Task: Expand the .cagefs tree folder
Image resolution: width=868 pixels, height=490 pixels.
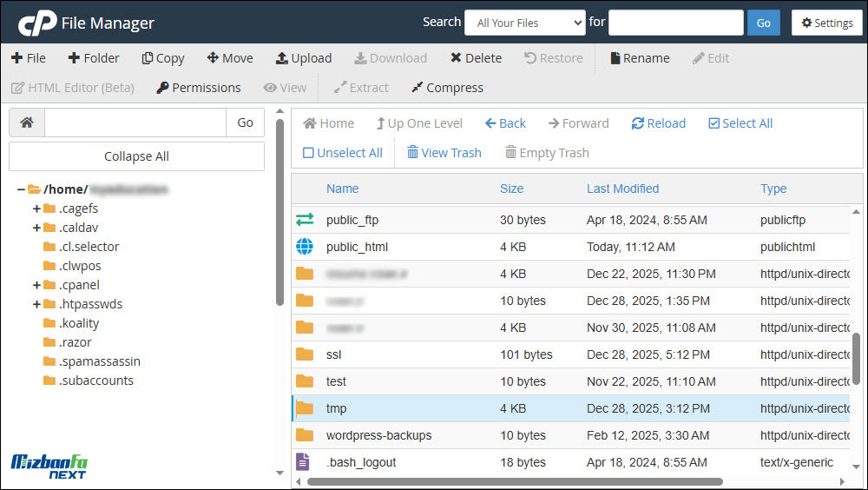Action: (x=36, y=209)
